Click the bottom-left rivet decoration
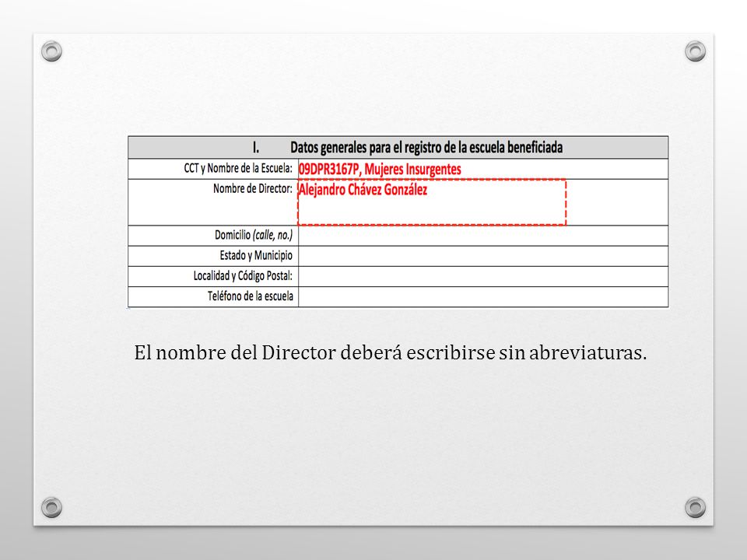 51,507
